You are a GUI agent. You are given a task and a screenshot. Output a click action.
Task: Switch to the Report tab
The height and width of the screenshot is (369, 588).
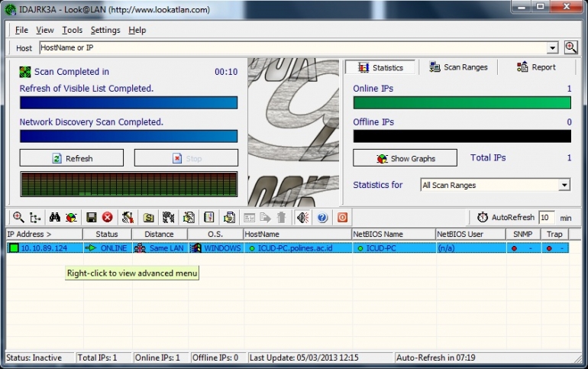pos(536,67)
